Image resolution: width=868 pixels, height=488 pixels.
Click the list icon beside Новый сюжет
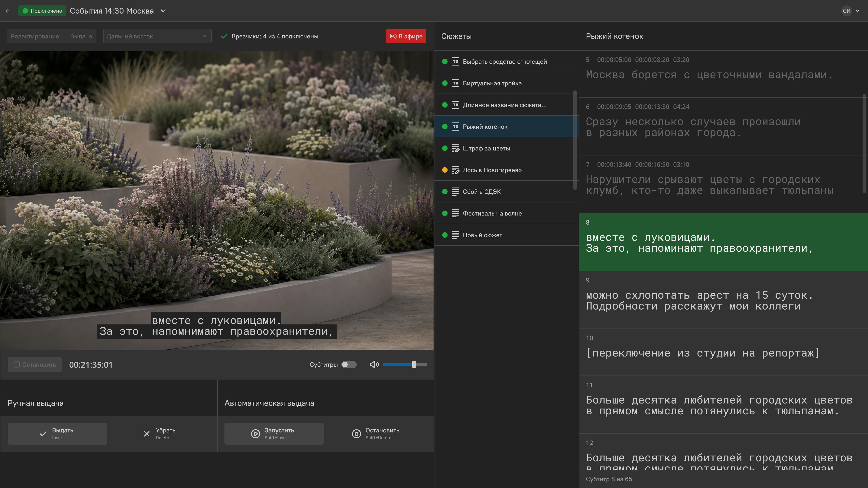point(455,235)
